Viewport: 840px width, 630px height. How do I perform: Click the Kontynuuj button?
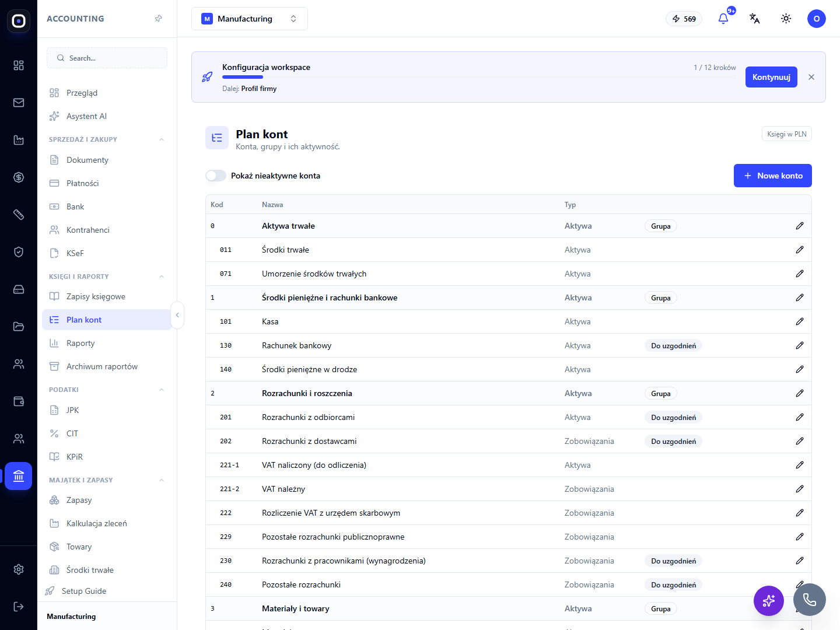(x=771, y=77)
